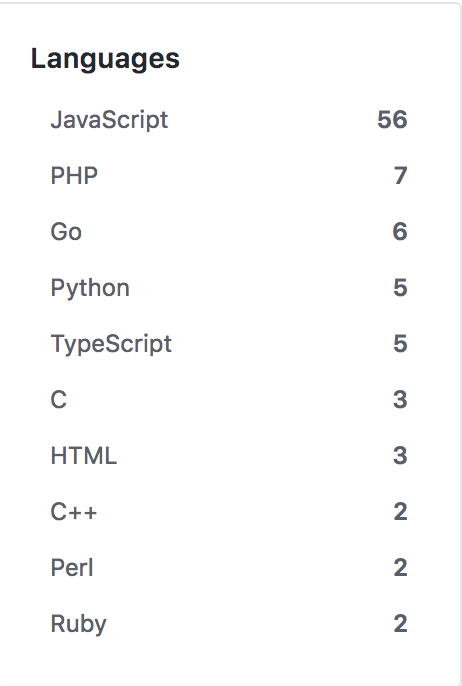Viewport: 462px width, 686px height.
Task: Click the 7 count next to PHP
Action: 401,176
